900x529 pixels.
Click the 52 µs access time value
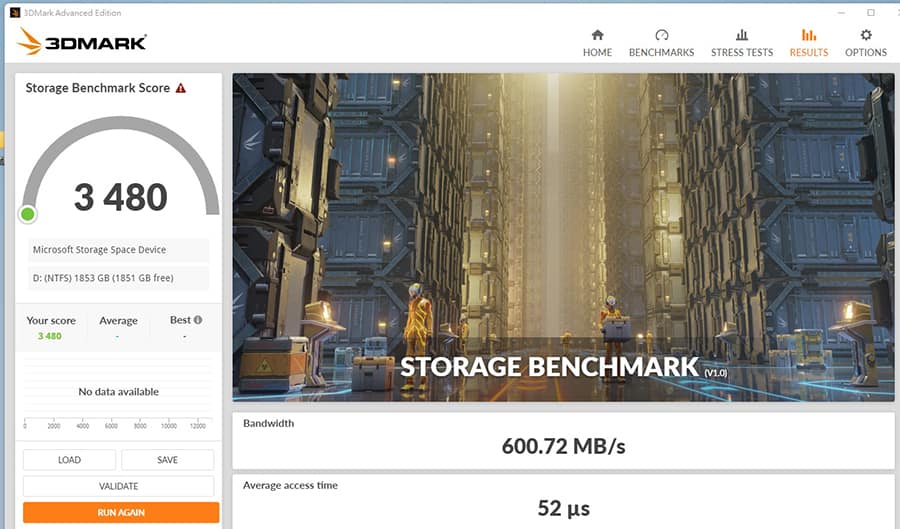tap(564, 508)
